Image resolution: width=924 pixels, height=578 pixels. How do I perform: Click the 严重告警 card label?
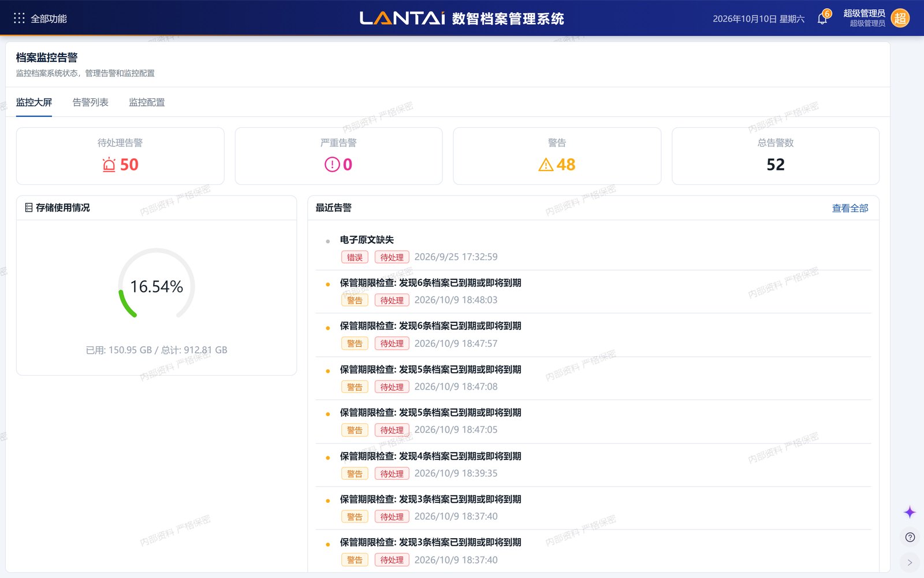click(338, 143)
